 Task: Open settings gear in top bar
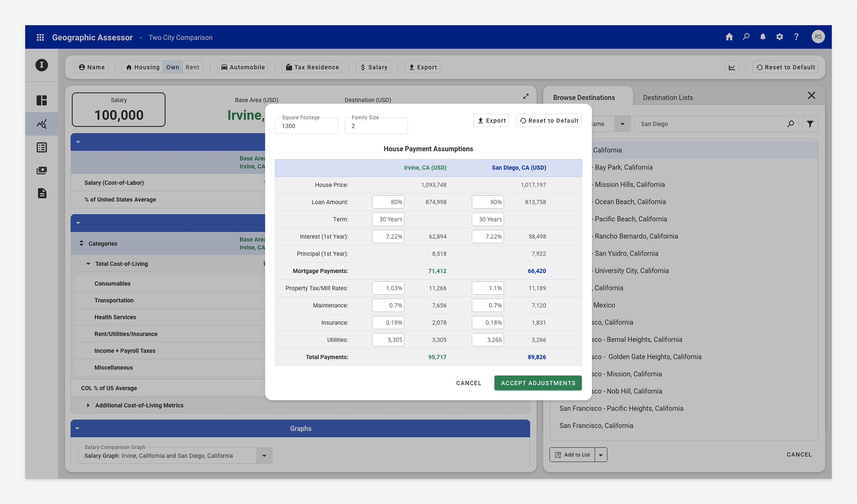(779, 37)
